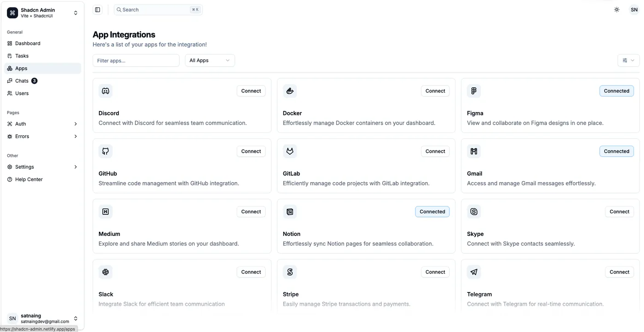Disconnect the Notion Connected button
The height and width of the screenshot is (332, 644).
click(x=432, y=212)
